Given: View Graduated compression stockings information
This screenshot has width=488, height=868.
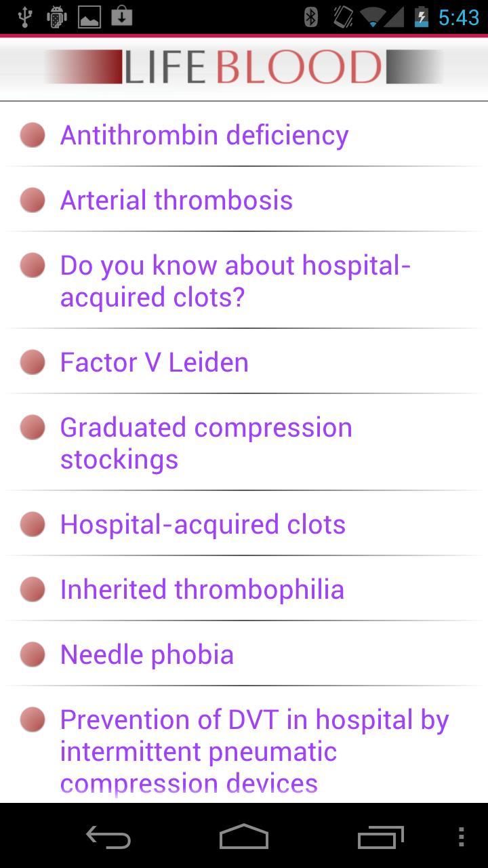Looking at the screenshot, I should click(205, 443).
